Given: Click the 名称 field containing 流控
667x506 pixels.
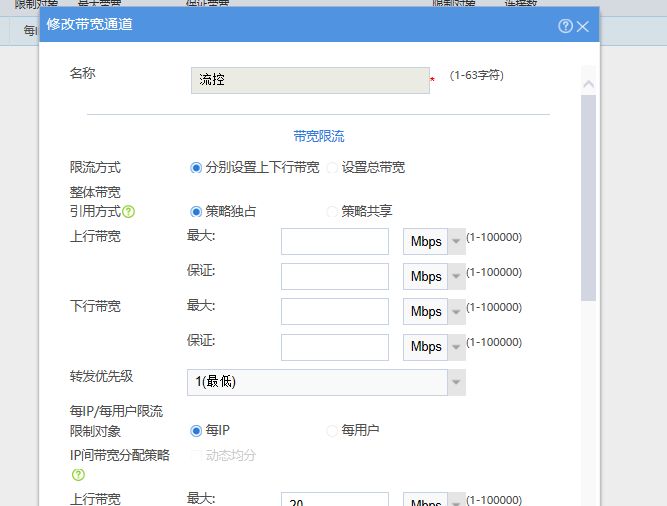Looking at the screenshot, I should 310,80.
